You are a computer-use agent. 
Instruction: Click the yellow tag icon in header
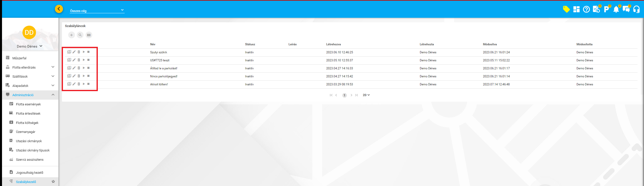[x=566, y=10]
